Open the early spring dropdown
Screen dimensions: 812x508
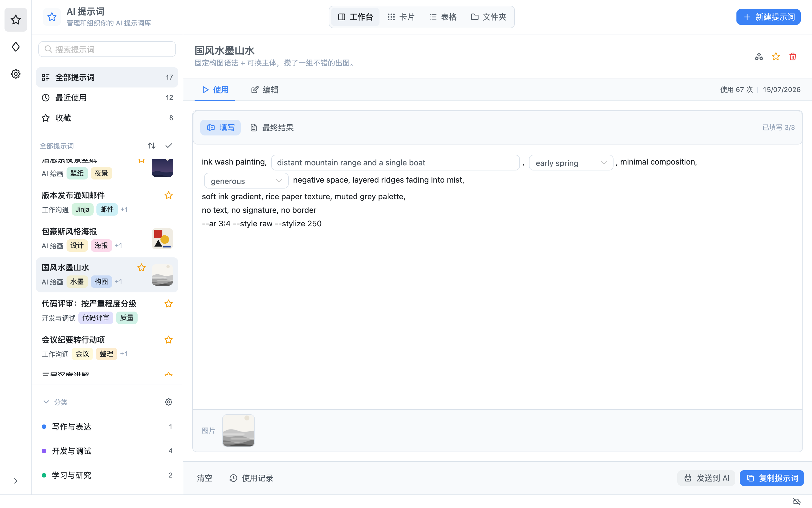571,163
